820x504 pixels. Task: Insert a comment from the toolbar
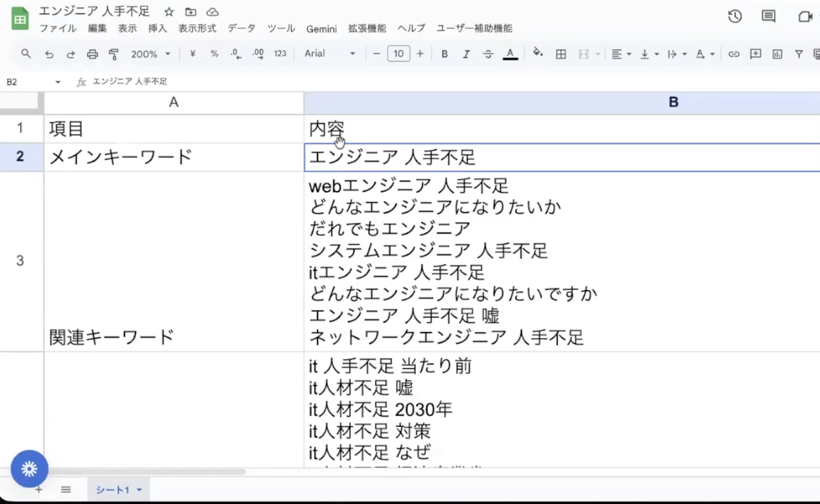[x=755, y=54]
